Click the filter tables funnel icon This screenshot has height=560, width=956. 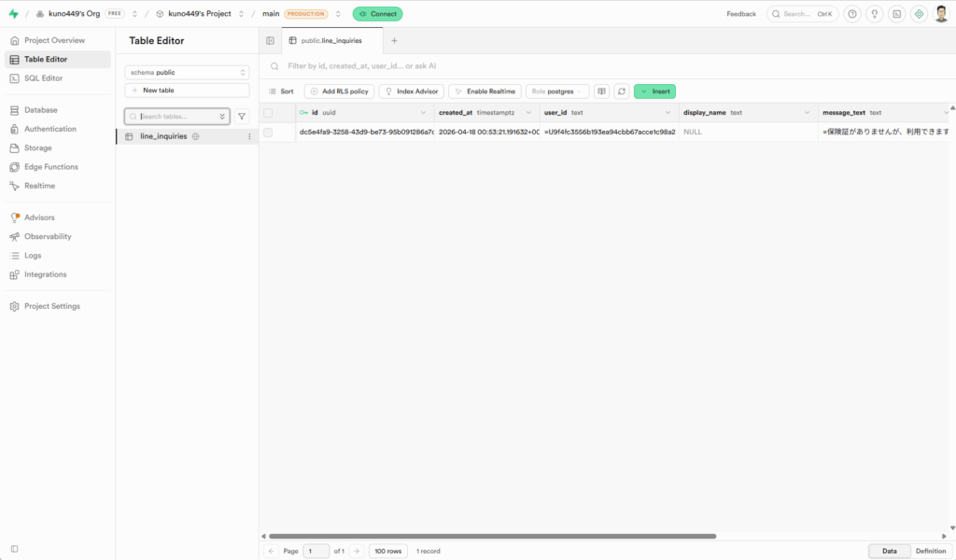click(x=242, y=117)
